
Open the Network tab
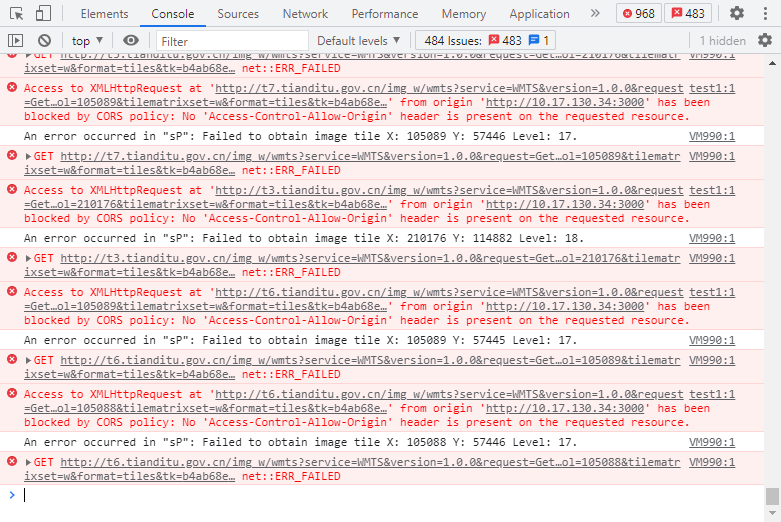(305, 14)
